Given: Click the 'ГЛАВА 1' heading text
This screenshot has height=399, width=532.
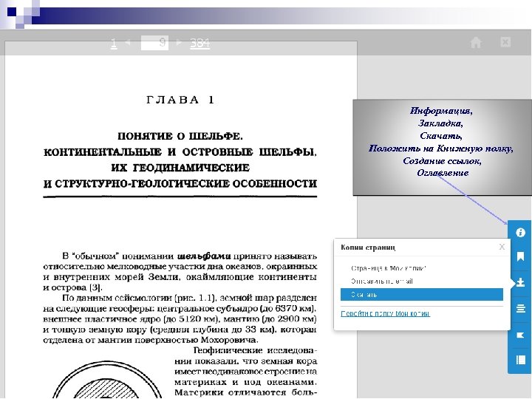Looking at the screenshot, I should pyautogui.click(x=180, y=100).
